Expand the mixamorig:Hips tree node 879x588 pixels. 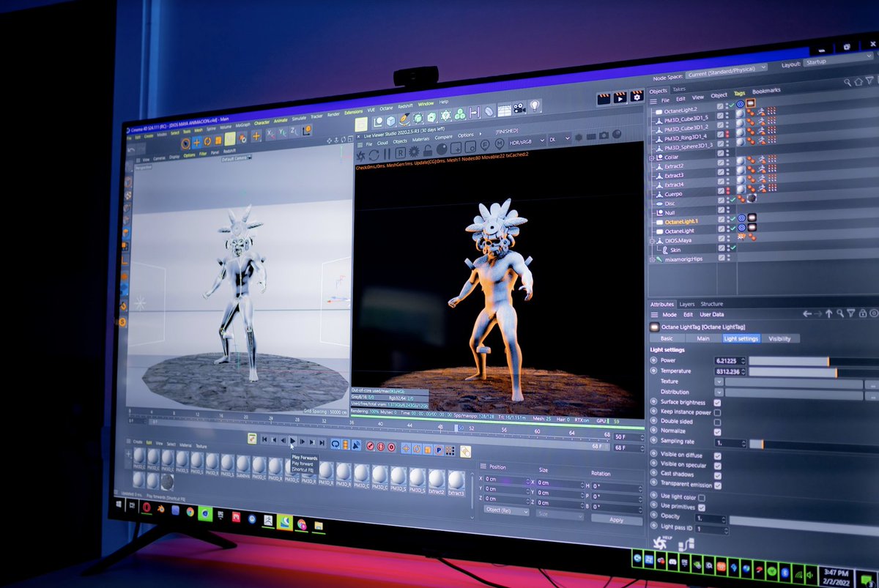[x=651, y=259]
